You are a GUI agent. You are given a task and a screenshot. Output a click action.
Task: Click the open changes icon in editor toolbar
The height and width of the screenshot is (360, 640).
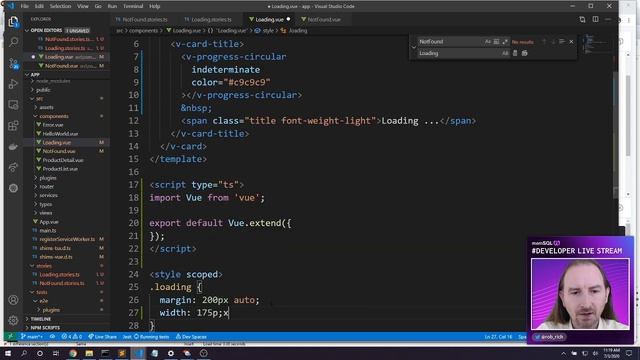[x=582, y=20]
